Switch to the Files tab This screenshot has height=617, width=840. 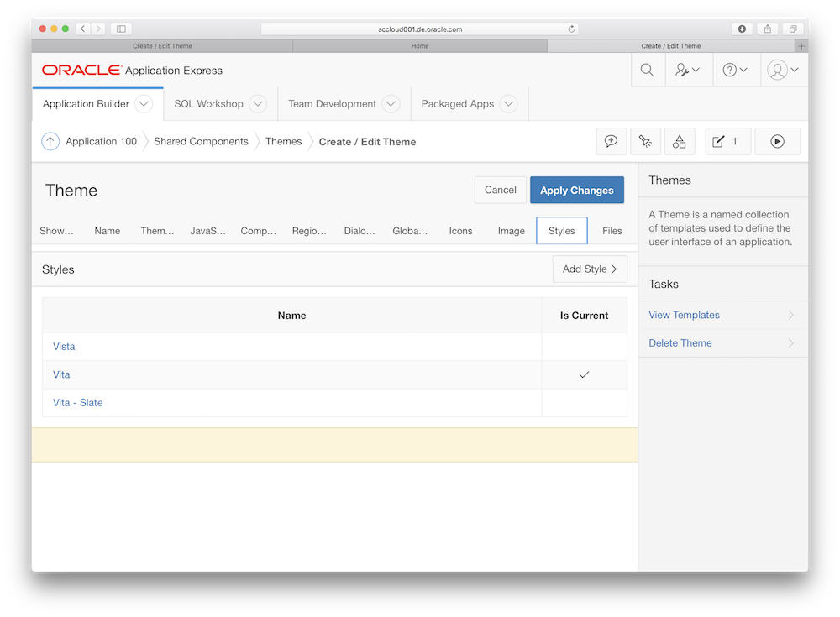612,230
